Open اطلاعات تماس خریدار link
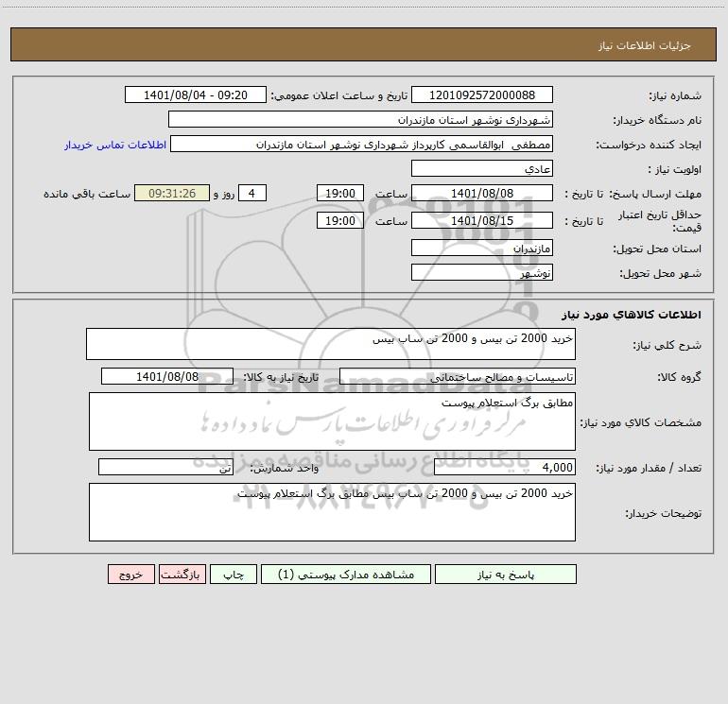Image resolution: width=728 pixels, height=704 pixels. coord(115,145)
